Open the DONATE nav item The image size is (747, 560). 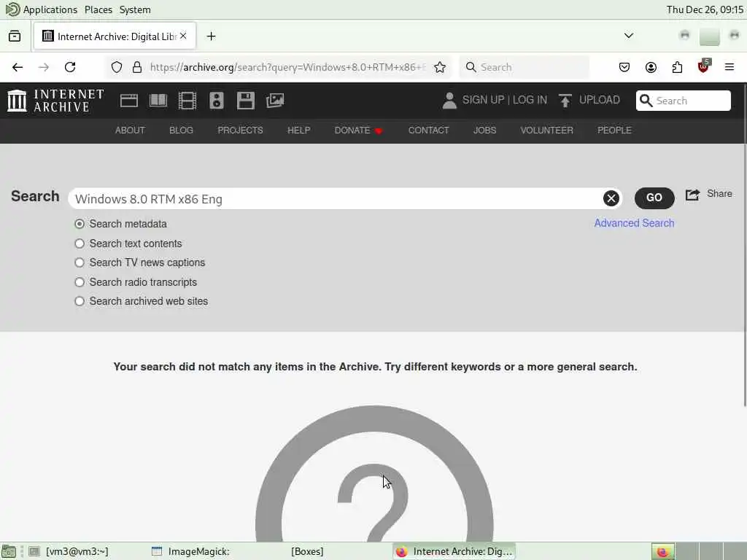point(358,130)
